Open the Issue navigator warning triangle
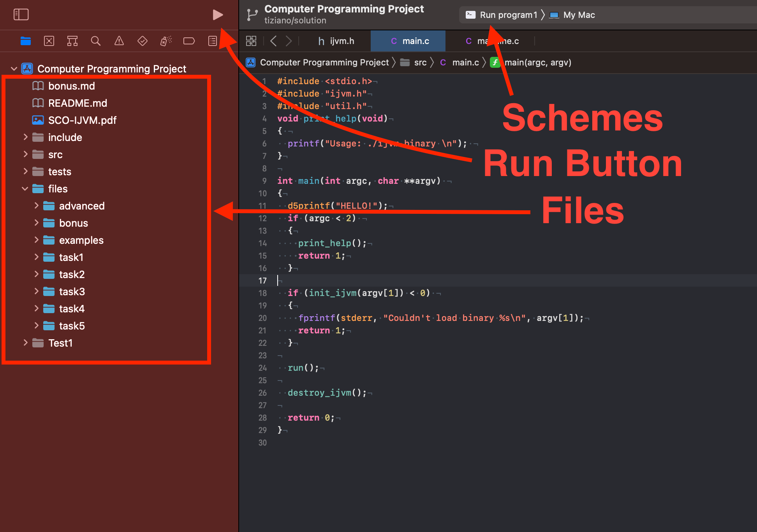 (x=119, y=41)
